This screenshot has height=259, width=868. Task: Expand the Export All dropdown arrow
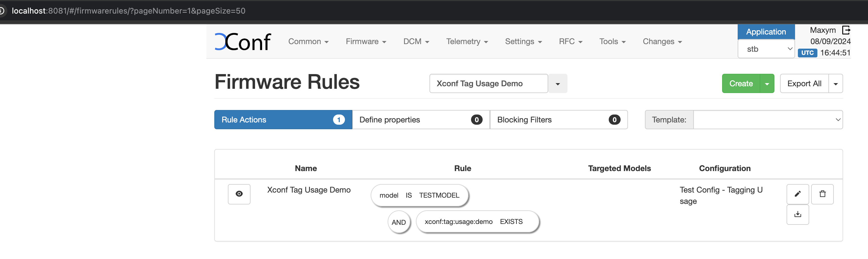[x=835, y=84]
